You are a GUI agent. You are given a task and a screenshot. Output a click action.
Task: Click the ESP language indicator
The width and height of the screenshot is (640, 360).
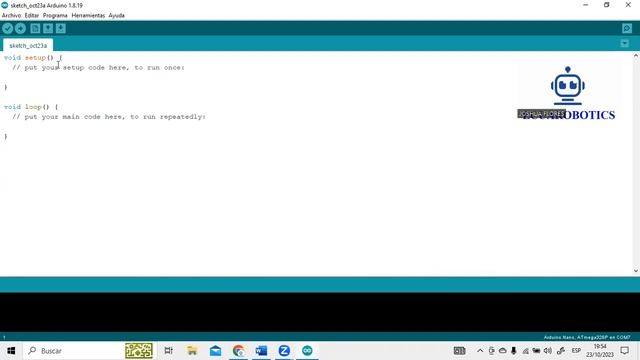point(576,351)
